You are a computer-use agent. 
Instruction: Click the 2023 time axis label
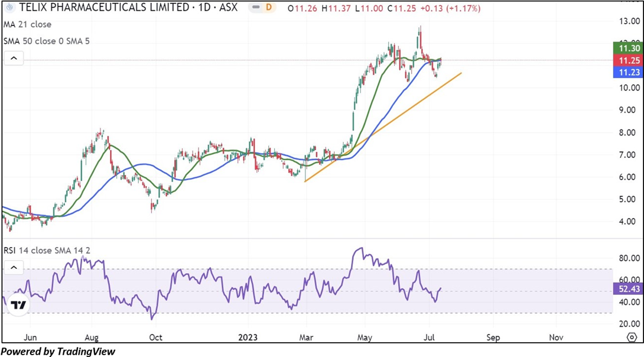(x=248, y=337)
